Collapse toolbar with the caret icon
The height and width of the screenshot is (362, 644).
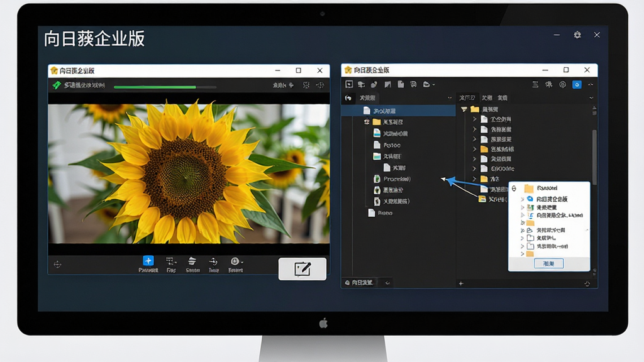[x=591, y=85]
